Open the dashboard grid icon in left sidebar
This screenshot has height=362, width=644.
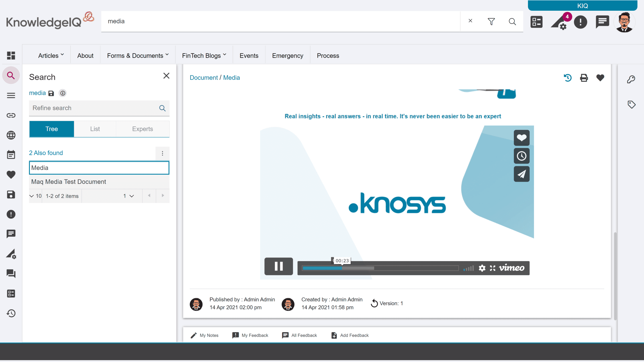coord(11,55)
